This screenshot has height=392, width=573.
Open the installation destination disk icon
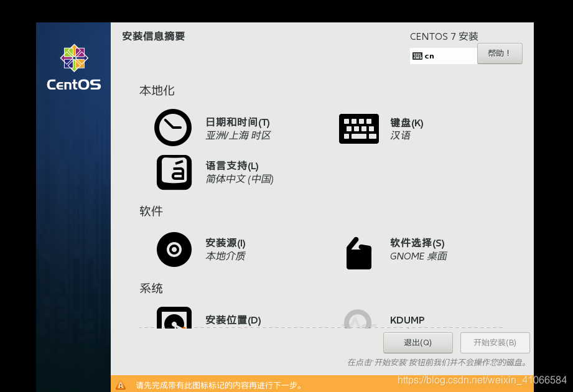click(x=174, y=317)
